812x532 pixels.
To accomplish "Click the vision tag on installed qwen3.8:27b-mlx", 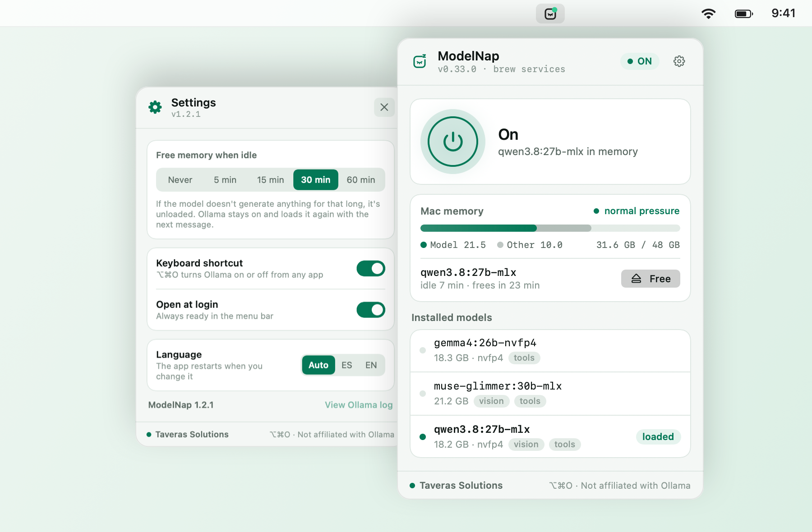I will pos(526,445).
